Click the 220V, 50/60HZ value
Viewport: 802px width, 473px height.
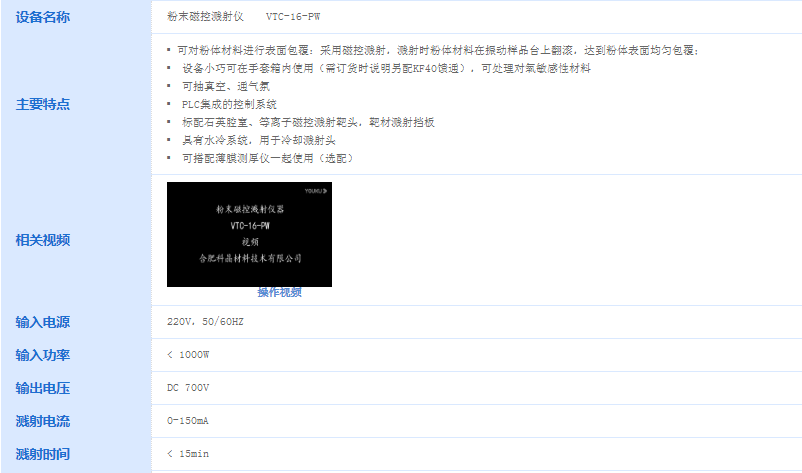coord(205,322)
